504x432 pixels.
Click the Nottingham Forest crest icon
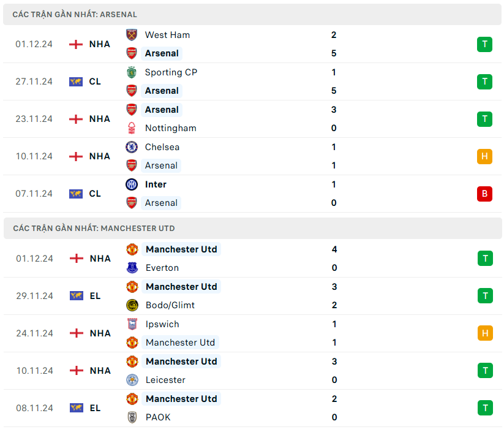(x=132, y=128)
